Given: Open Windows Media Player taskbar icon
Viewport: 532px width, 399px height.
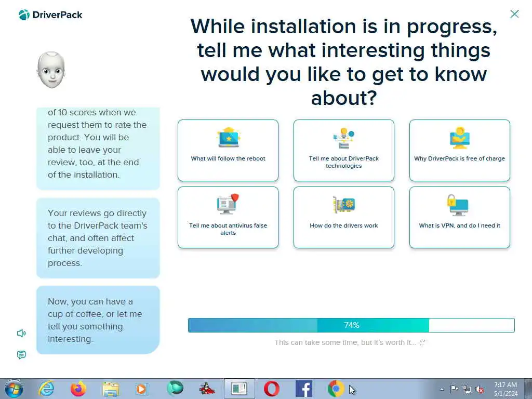Looking at the screenshot, I should point(142,389).
